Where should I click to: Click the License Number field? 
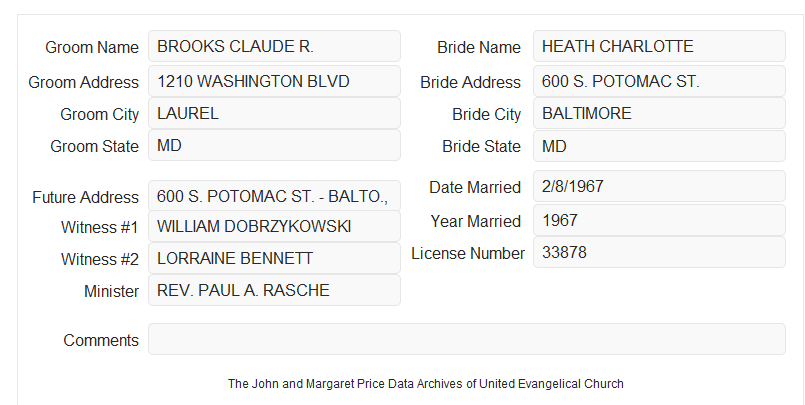[659, 252]
